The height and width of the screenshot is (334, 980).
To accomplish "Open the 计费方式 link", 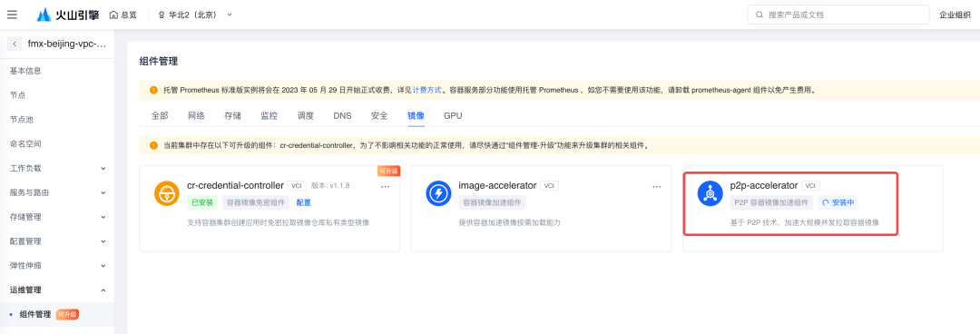I will pyautogui.click(x=426, y=90).
